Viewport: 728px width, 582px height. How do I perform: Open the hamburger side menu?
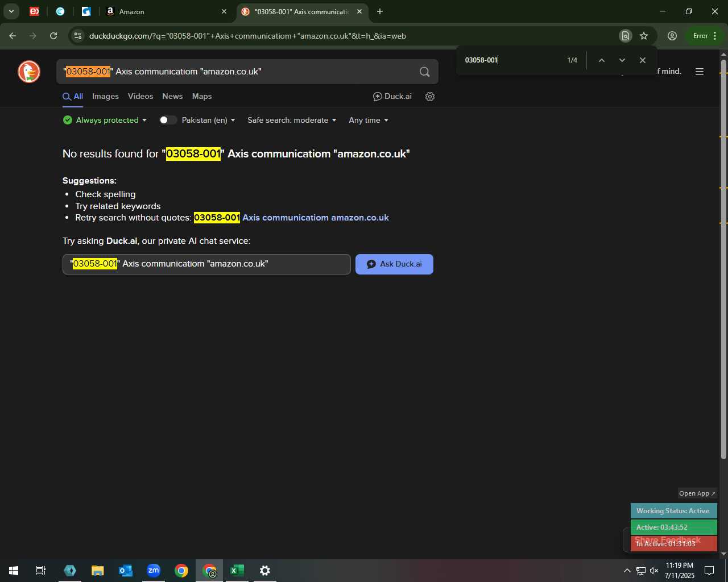[x=700, y=72]
